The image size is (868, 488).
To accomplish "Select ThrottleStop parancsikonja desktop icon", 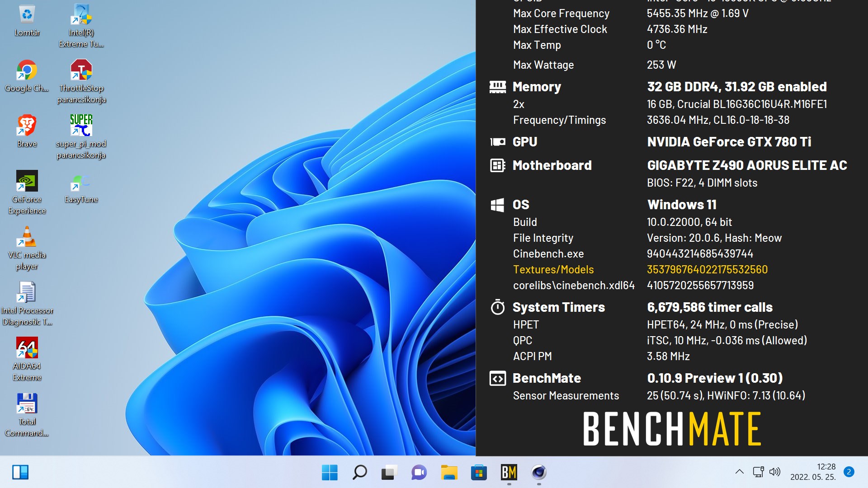I will pyautogui.click(x=81, y=81).
